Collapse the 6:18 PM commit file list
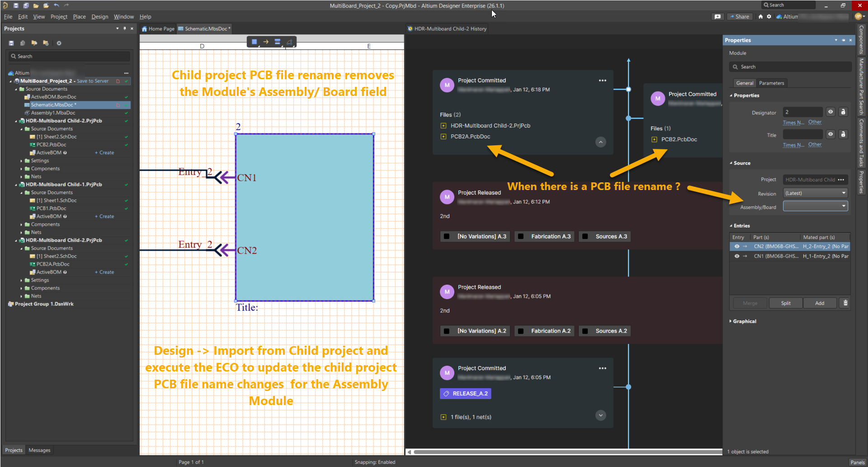 click(x=600, y=142)
